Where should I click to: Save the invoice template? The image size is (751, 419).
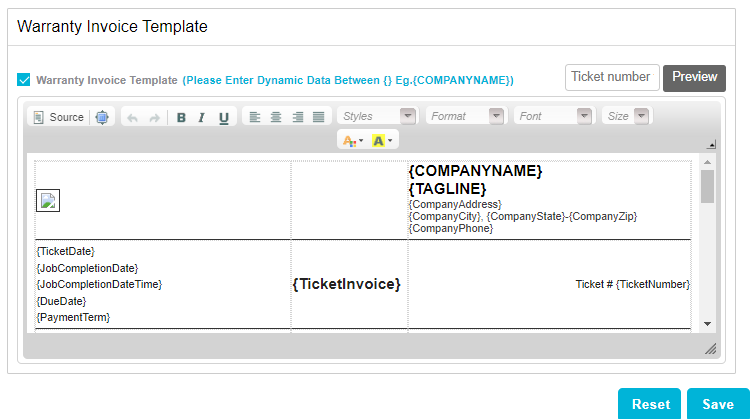[x=717, y=404]
